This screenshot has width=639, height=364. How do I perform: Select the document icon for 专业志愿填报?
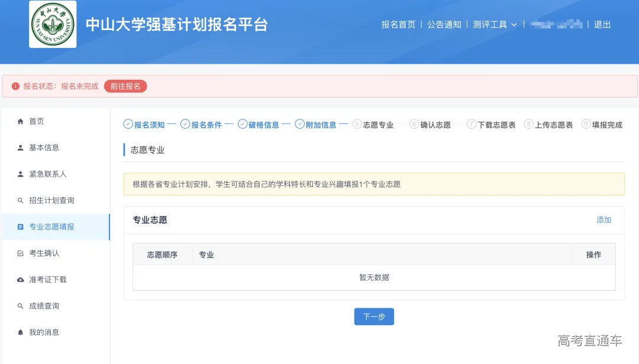coord(21,226)
